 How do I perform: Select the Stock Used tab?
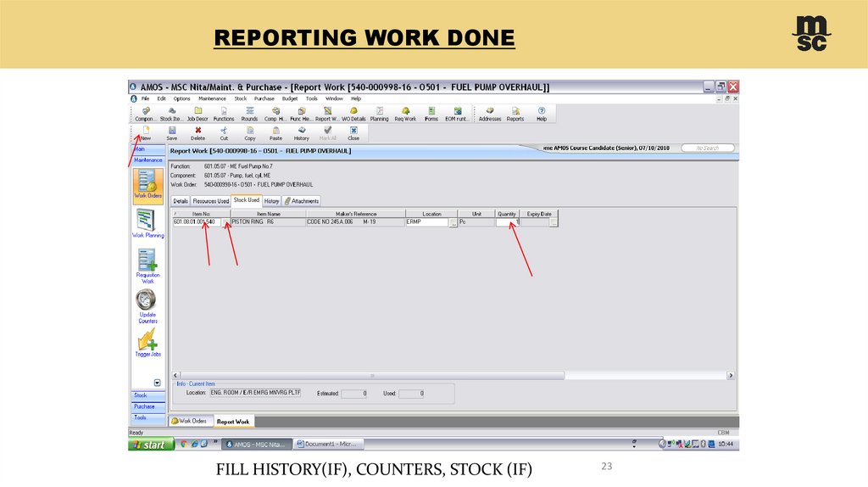point(246,200)
